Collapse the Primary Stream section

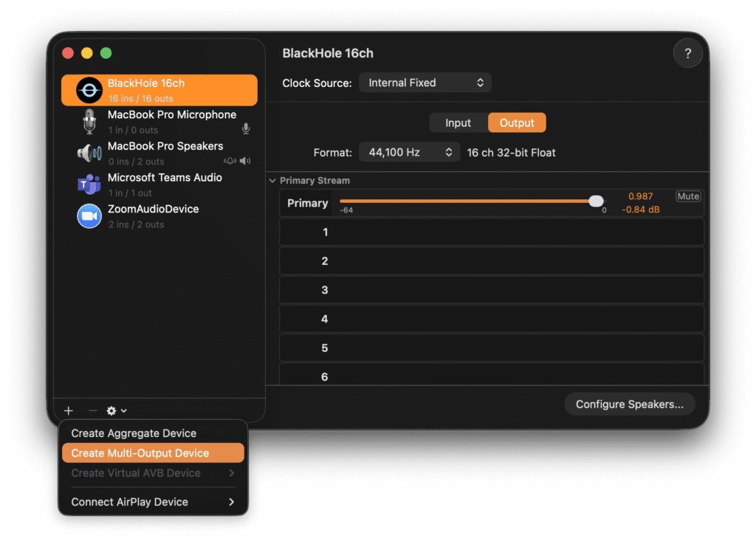tap(273, 181)
